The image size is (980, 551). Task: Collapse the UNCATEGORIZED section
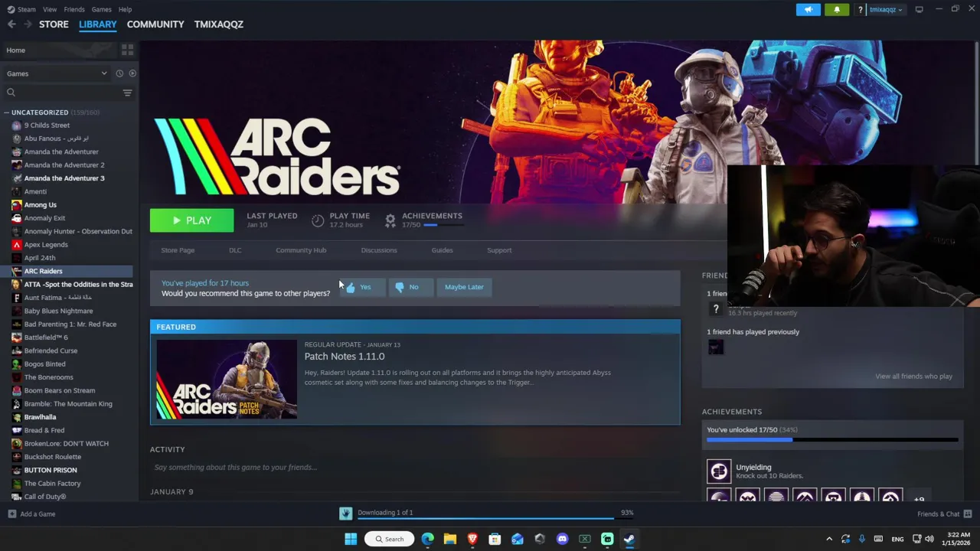(7, 112)
